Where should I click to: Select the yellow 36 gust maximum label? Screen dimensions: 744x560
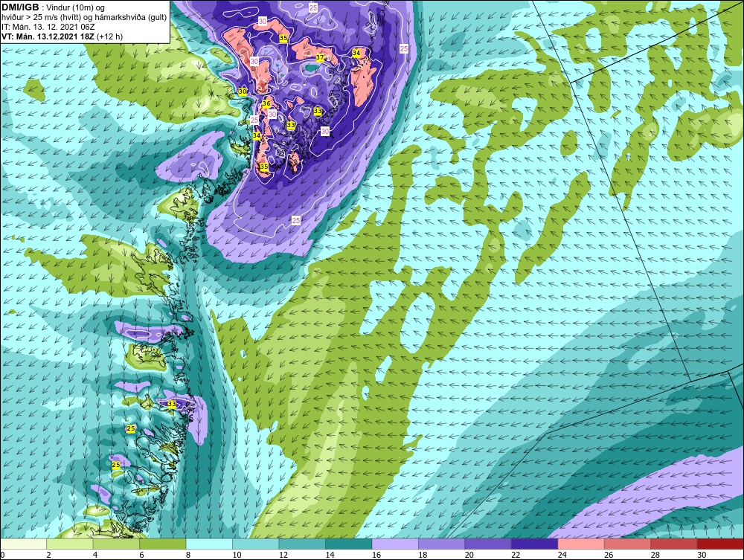coord(266,103)
